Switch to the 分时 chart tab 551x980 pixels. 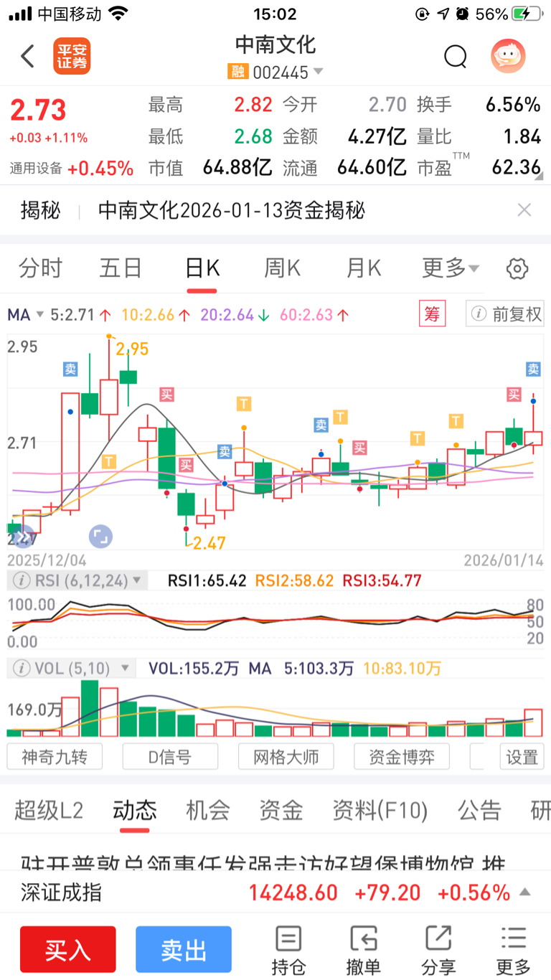(40, 268)
